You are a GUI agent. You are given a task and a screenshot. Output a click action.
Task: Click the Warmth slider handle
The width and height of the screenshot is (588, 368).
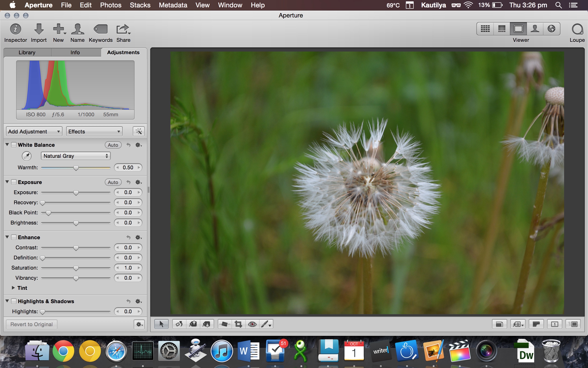click(x=76, y=168)
